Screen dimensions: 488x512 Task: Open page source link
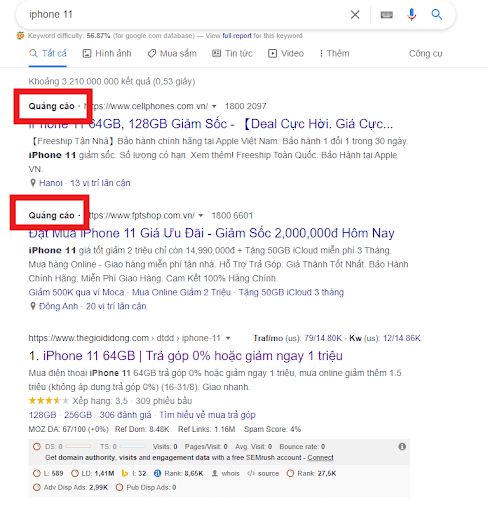263,474
